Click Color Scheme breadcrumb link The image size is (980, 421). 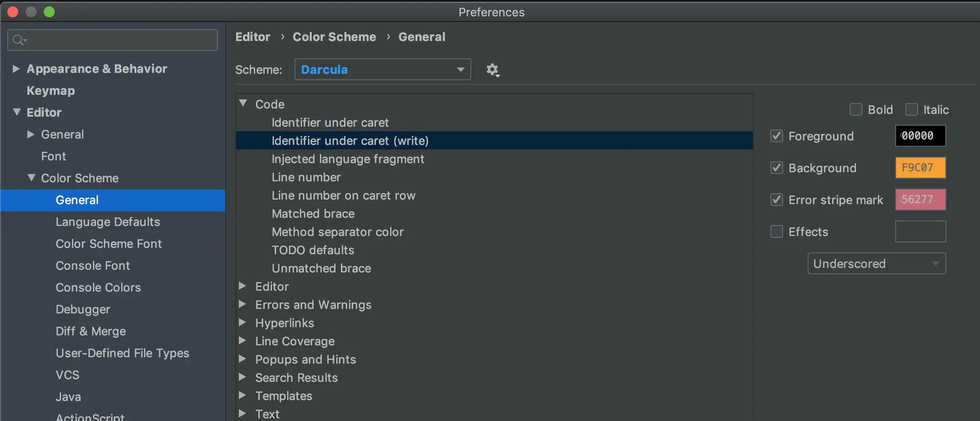coord(334,37)
